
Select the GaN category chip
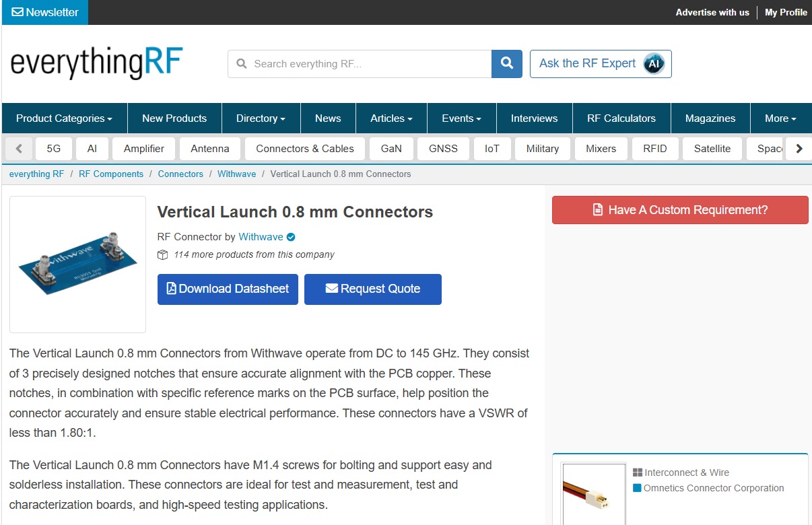coord(391,149)
